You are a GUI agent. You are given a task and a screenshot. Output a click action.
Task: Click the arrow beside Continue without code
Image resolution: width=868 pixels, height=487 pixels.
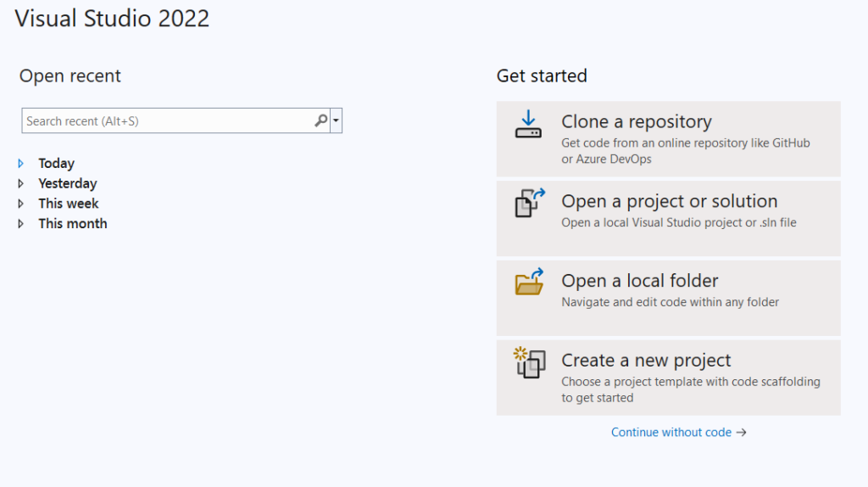741,432
